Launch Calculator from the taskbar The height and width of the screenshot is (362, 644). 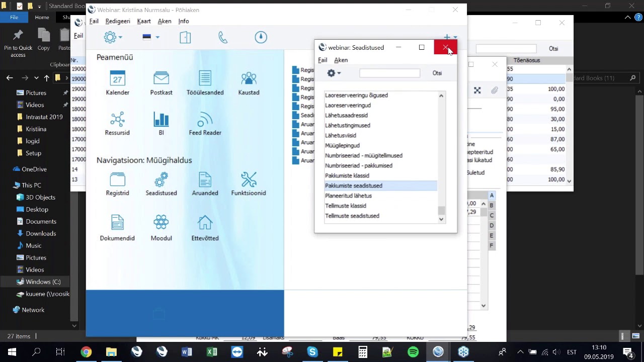363,352
